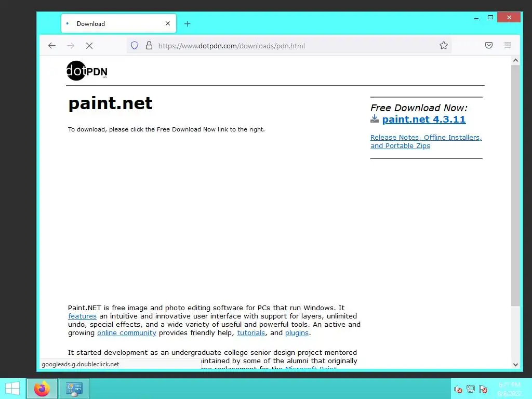The image size is (532, 399).
Task: Save page to Pocket icon
Action: (488, 45)
